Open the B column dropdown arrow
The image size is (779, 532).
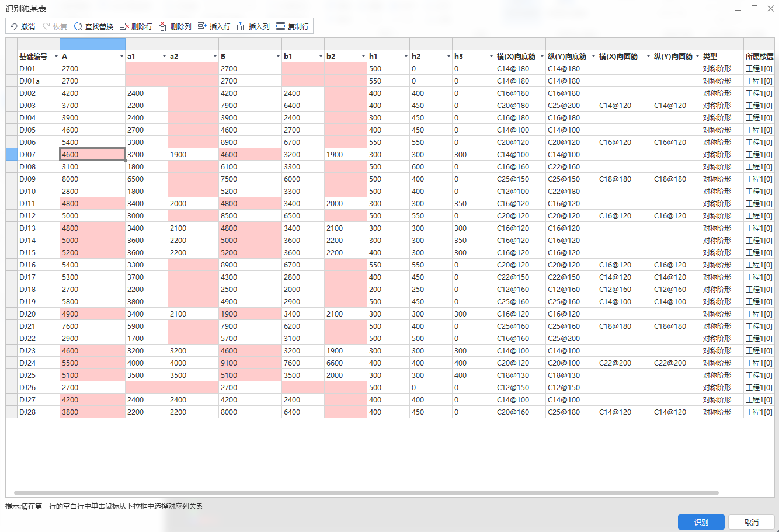click(x=278, y=57)
